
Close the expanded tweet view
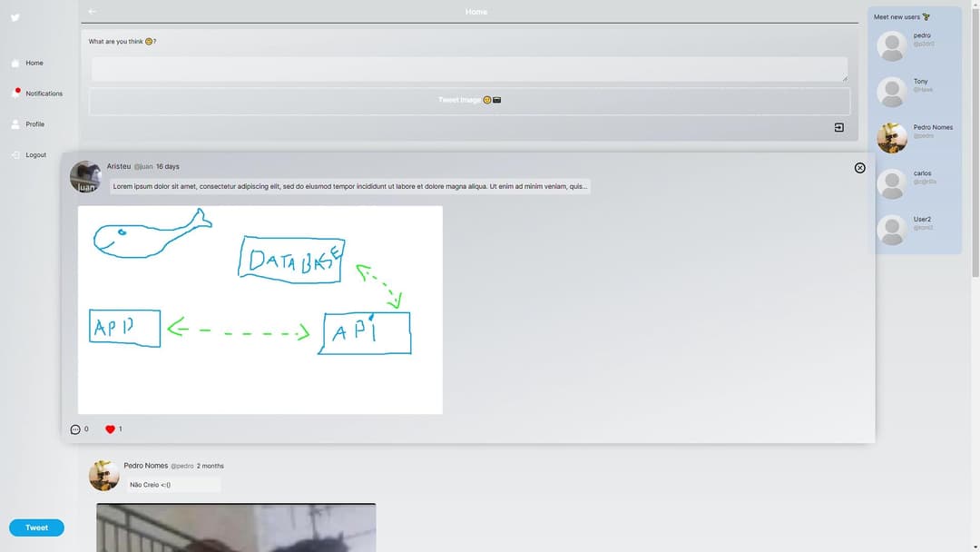pos(859,168)
